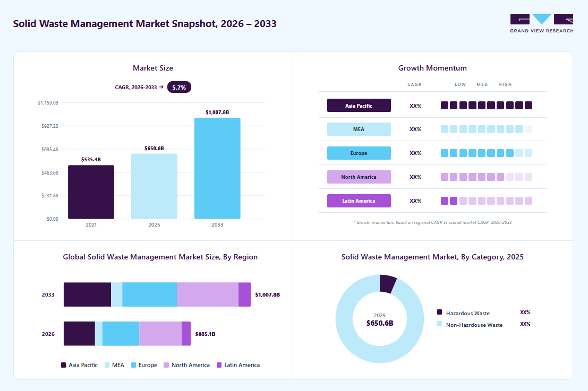Click the Asia Pacific legend swatch

point(63,365)
